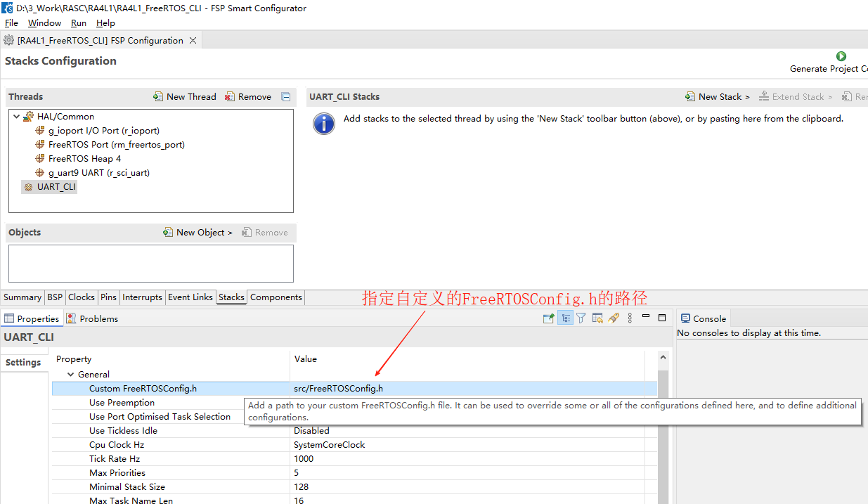
Task: Switch to the Pins tab
Action: point(108,297)
